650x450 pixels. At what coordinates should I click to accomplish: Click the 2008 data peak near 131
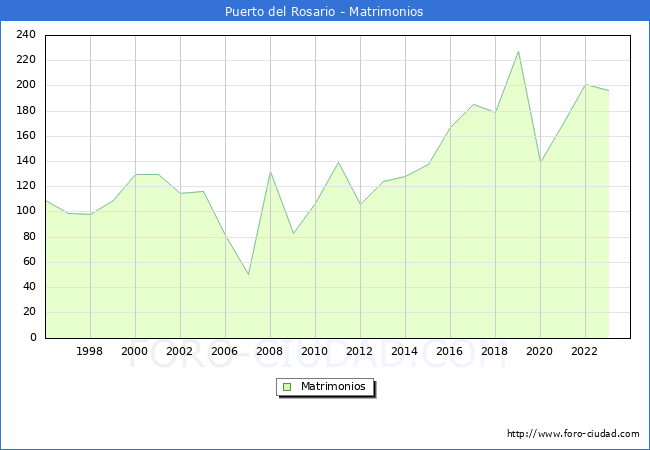coord(270,172)
